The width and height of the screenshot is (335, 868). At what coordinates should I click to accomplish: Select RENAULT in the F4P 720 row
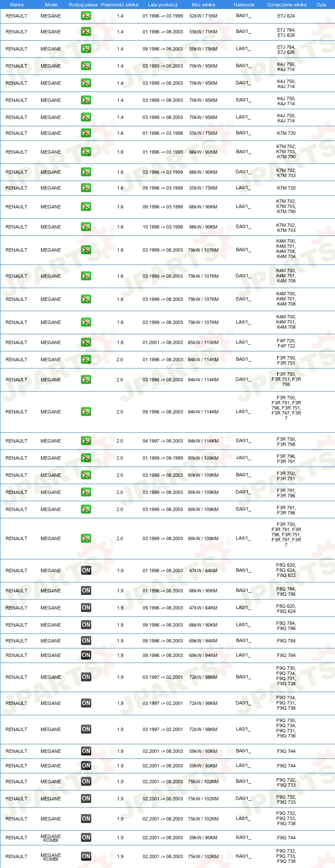(x=16, y=342)
